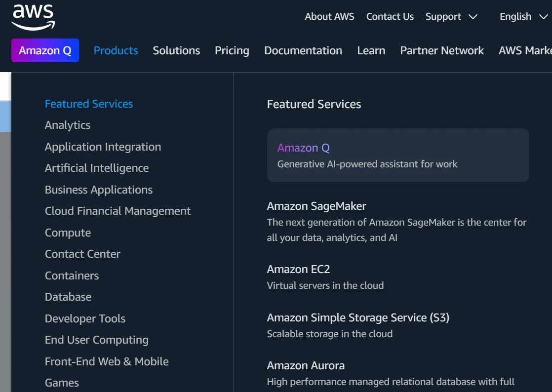Click the Amazon SageMaker link
The height and width of the screenshot is (392, 552).
316,206
